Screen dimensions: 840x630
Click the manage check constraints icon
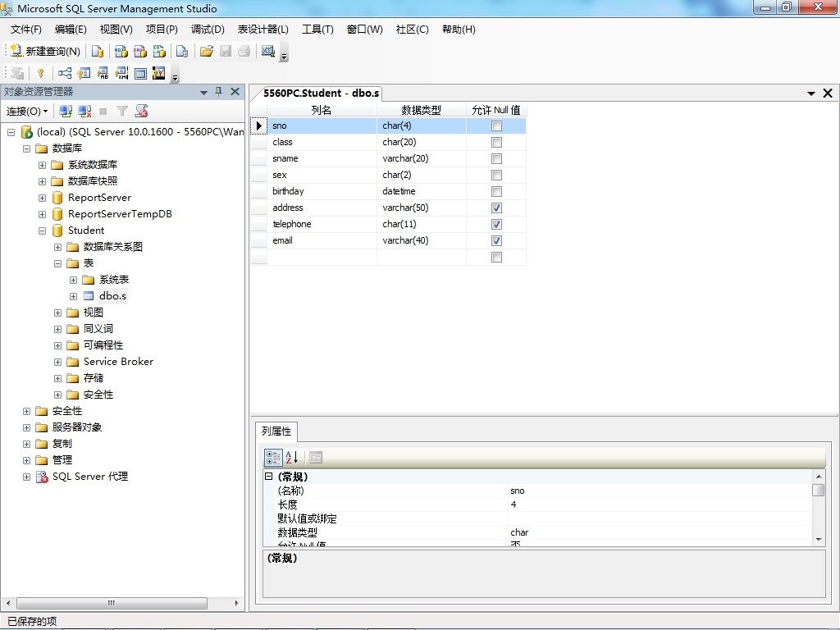(x=140, y=73)
